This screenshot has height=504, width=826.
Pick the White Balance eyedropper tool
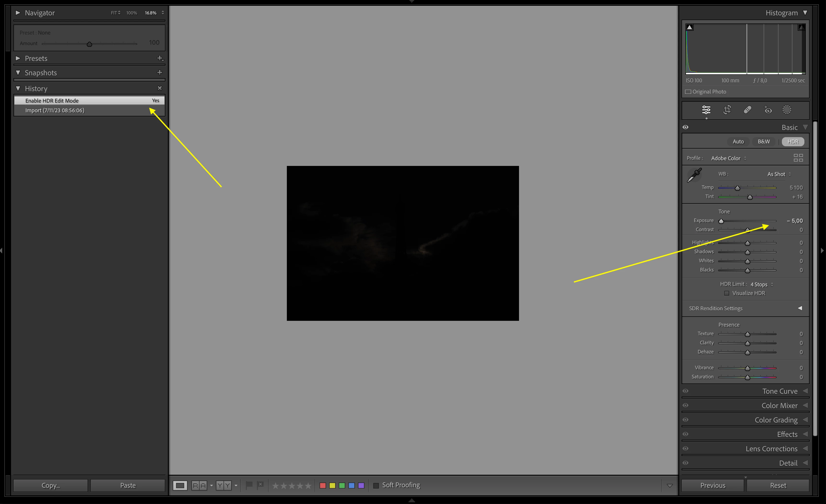[694, 175]
